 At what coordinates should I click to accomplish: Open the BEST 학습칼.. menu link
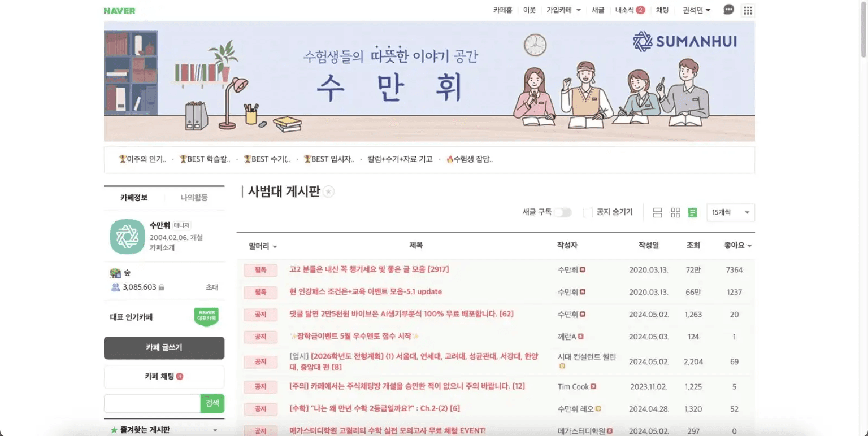(205, 159)
